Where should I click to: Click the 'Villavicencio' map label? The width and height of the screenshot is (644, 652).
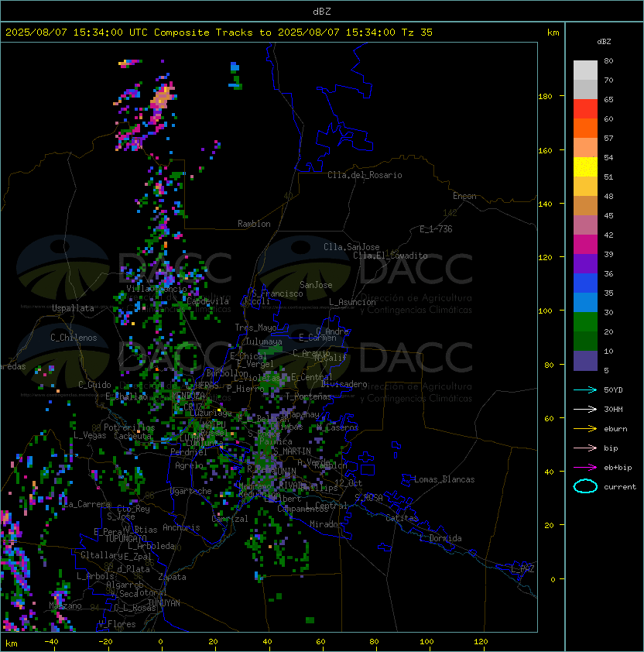tap(156, 289)
